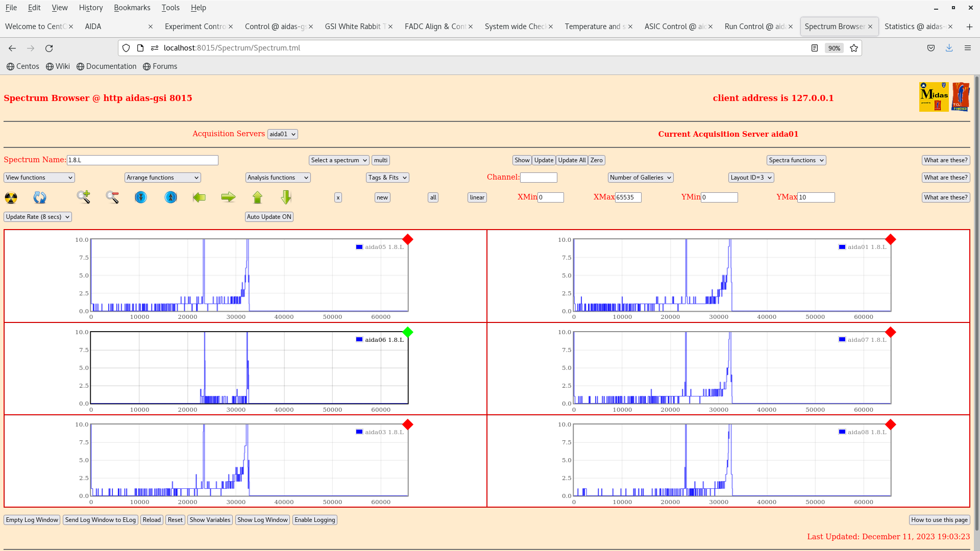Click the green up arrow icon

(257, 197)
